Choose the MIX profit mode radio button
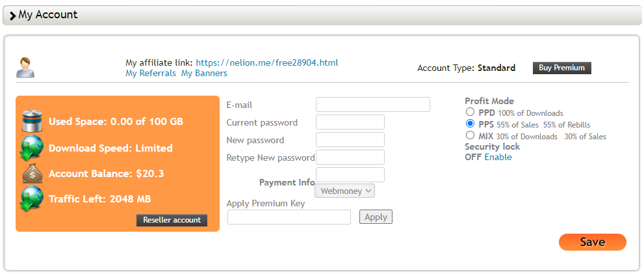The image size is (644, 274). 470,135
